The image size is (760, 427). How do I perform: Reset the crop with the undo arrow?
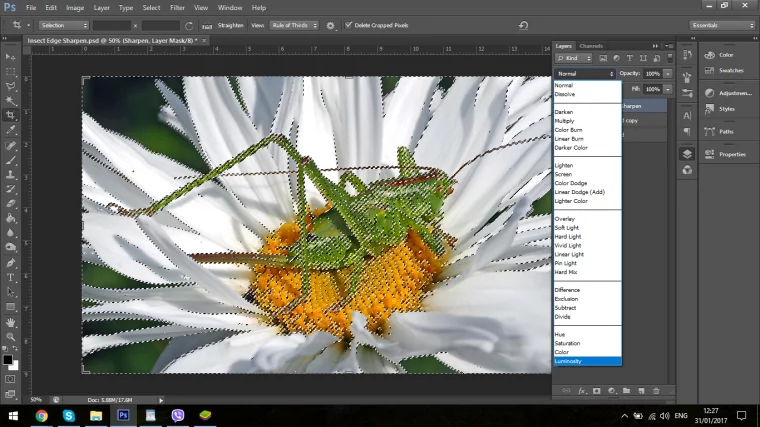coord(523,25)
